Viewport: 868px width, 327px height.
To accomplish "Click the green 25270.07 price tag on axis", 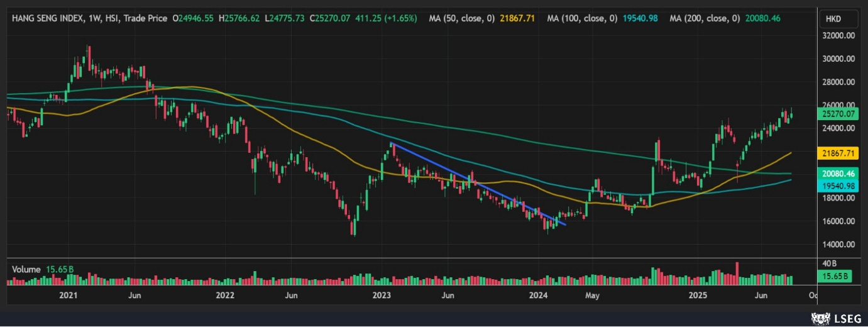I will click(838, 114).
